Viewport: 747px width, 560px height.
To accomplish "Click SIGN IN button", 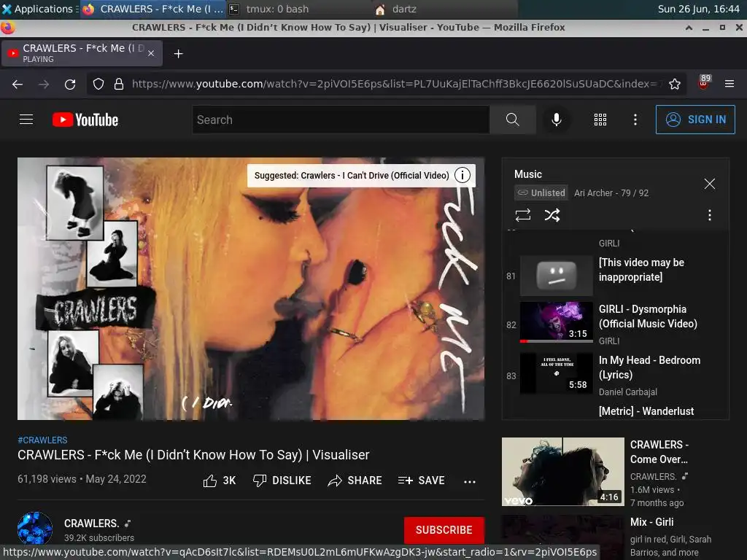I will tap(695, 120).
